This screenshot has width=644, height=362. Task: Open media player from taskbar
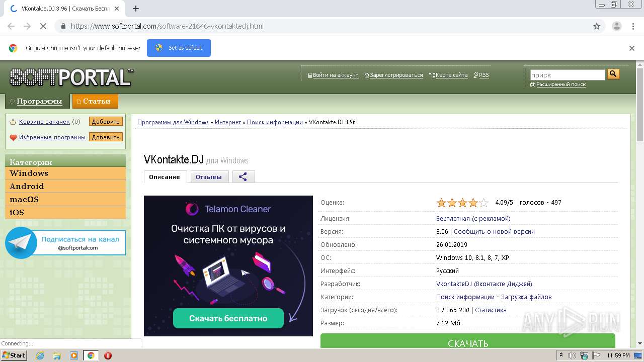(x=74, y=355)
